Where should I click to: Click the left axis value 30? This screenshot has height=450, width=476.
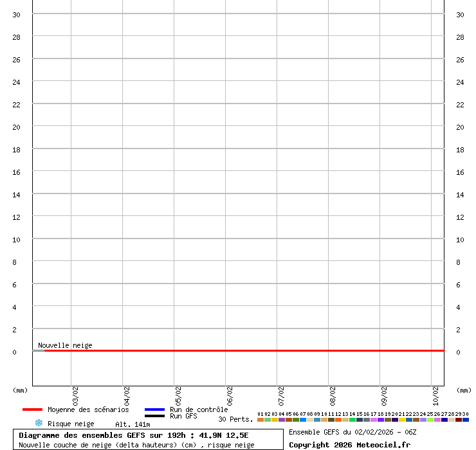(x=17, y=15)
